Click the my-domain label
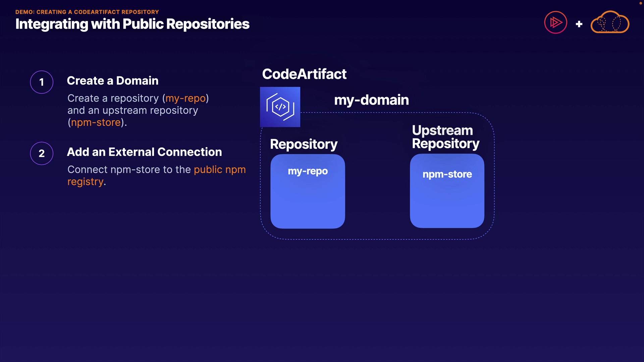Viewport: 644px width, 362px height. point(371,100)
